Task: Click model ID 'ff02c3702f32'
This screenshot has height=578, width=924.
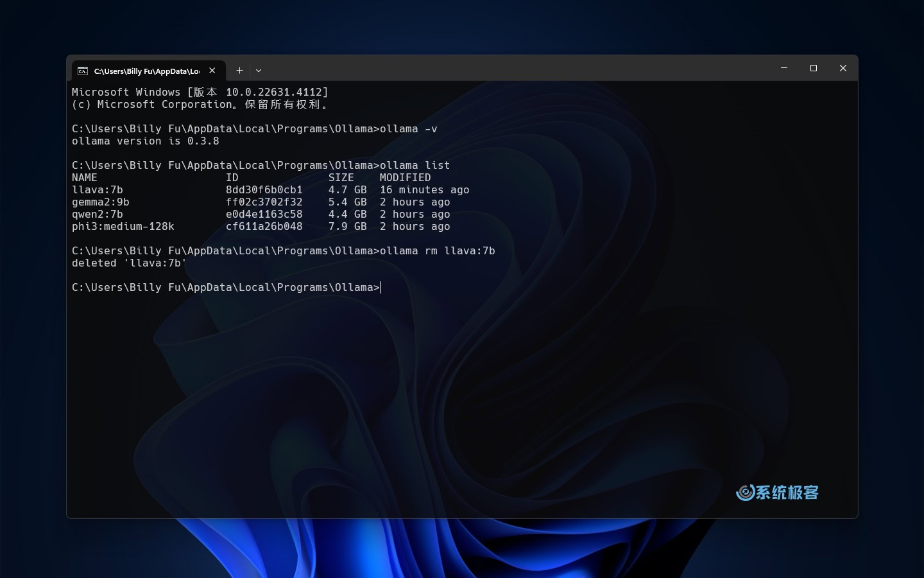Action: click(264, 202)
